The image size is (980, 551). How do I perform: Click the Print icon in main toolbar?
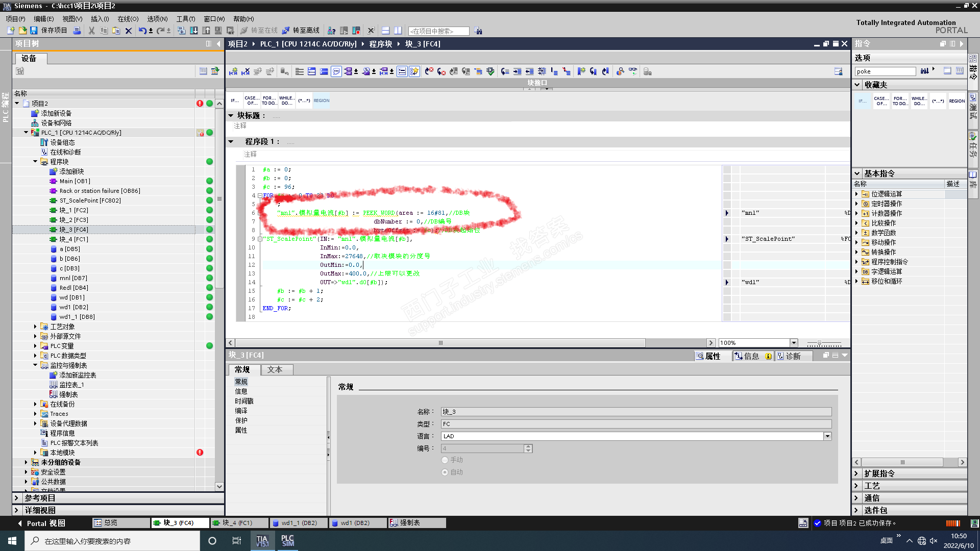77,31
